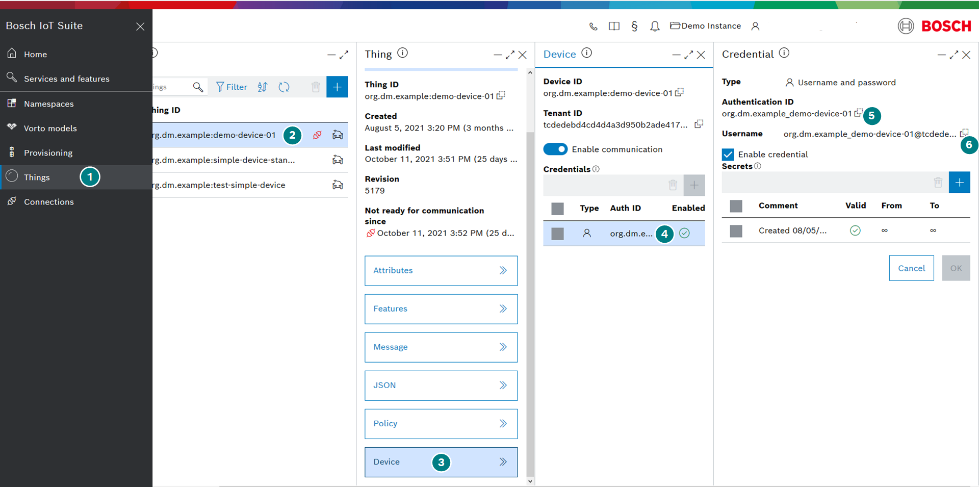Open the Device panel info icon

click(587, 53)
